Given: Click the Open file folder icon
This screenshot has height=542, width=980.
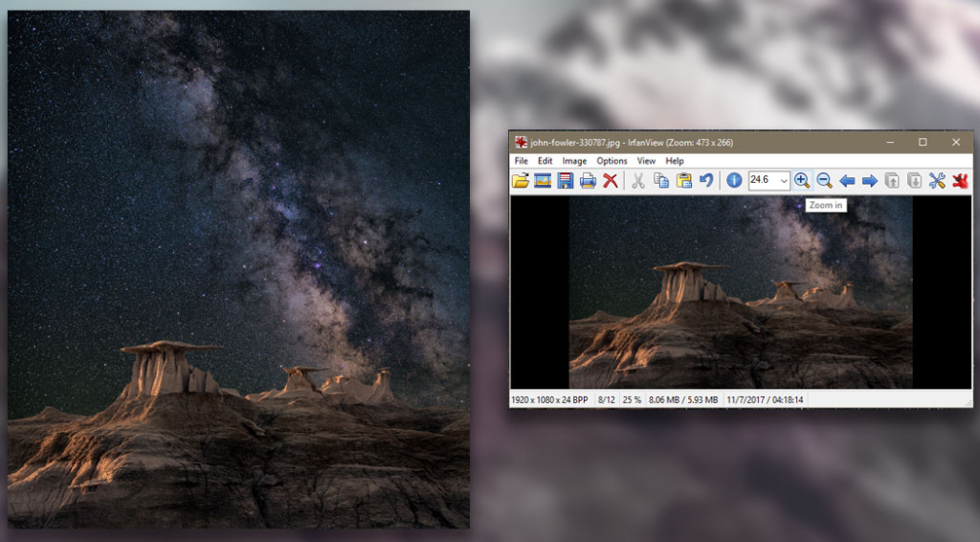Looking at the screenshot, I should 521,180.
